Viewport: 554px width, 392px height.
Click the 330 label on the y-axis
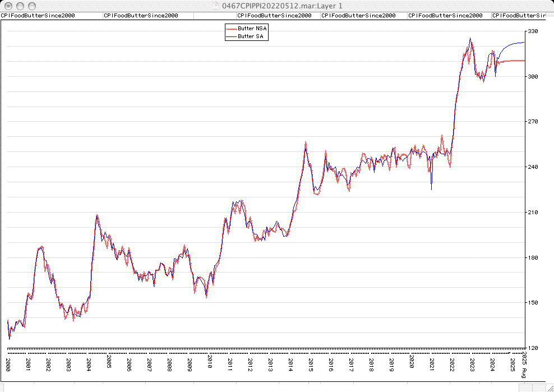(533, 31)
